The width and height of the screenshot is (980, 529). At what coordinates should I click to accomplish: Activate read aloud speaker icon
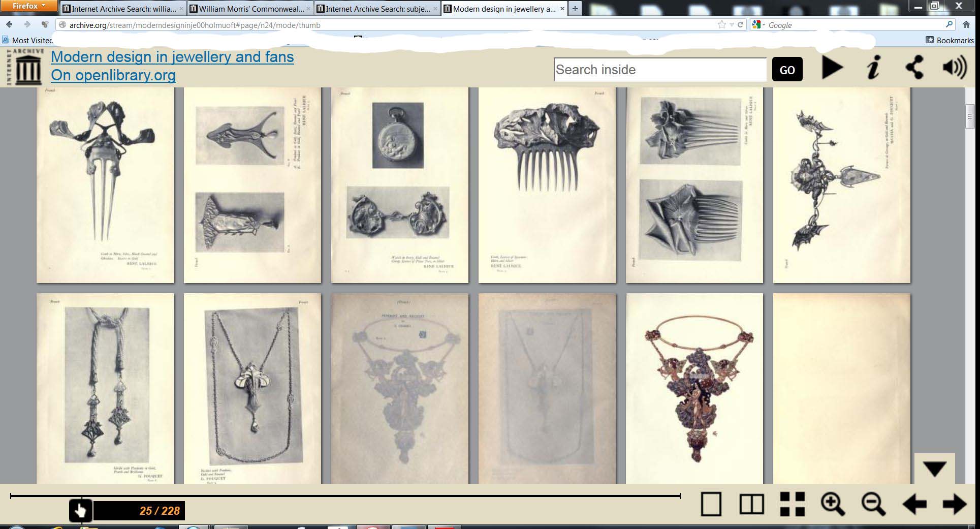955,68
